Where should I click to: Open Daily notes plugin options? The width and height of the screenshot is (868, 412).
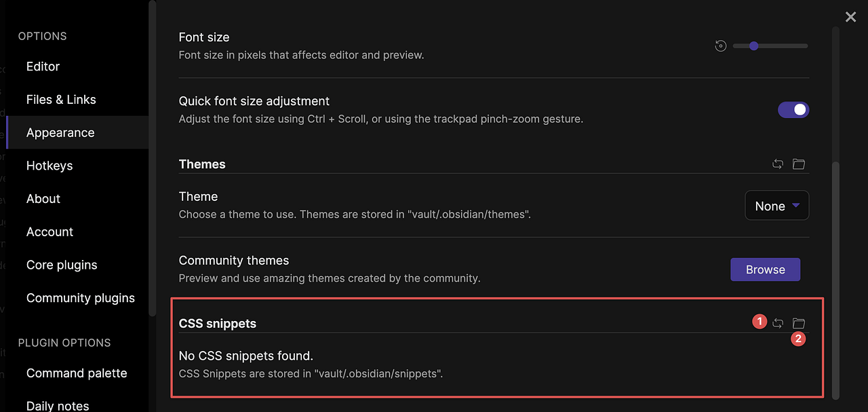[x=57, y=404]
